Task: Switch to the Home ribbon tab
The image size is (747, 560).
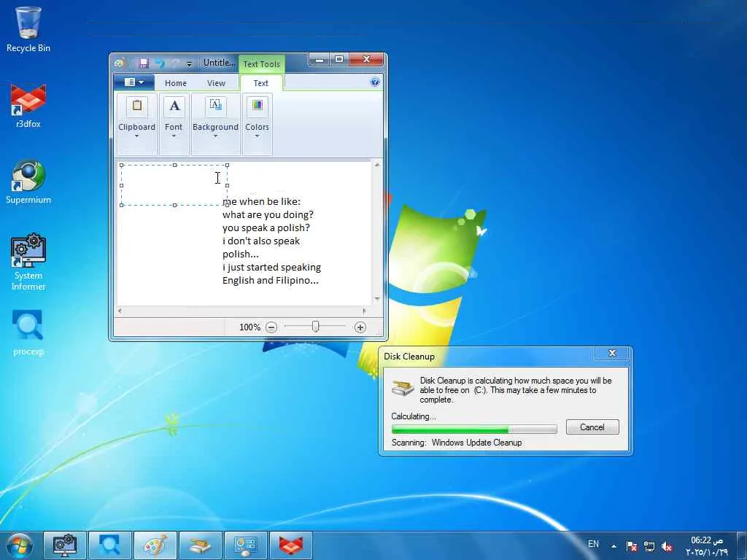Action: coord(176,83)
